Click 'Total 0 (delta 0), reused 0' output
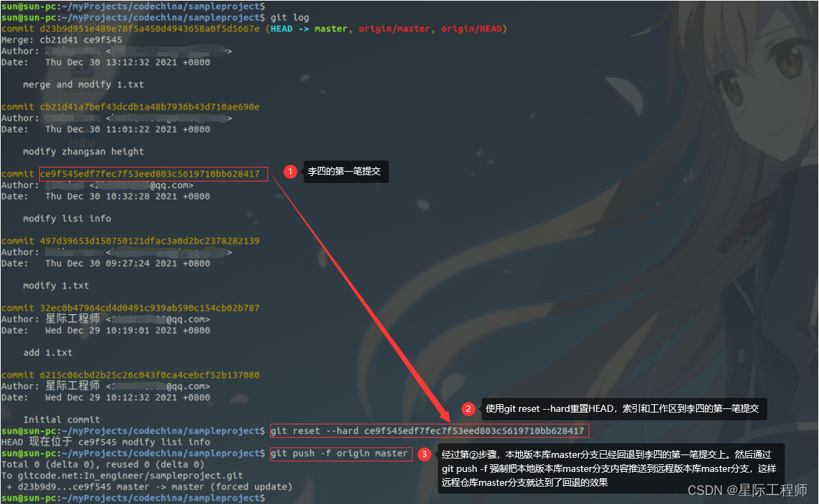 (x=103, y=464)
